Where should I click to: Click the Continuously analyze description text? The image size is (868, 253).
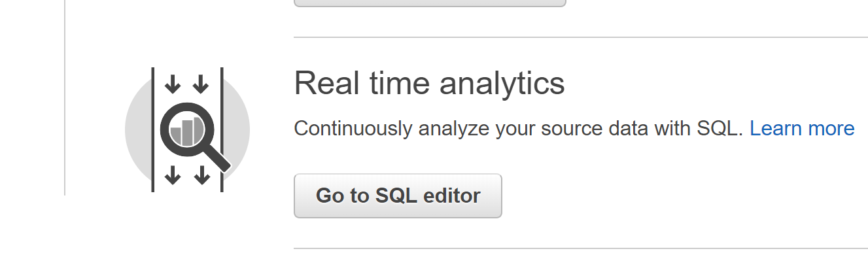point(519,128)
